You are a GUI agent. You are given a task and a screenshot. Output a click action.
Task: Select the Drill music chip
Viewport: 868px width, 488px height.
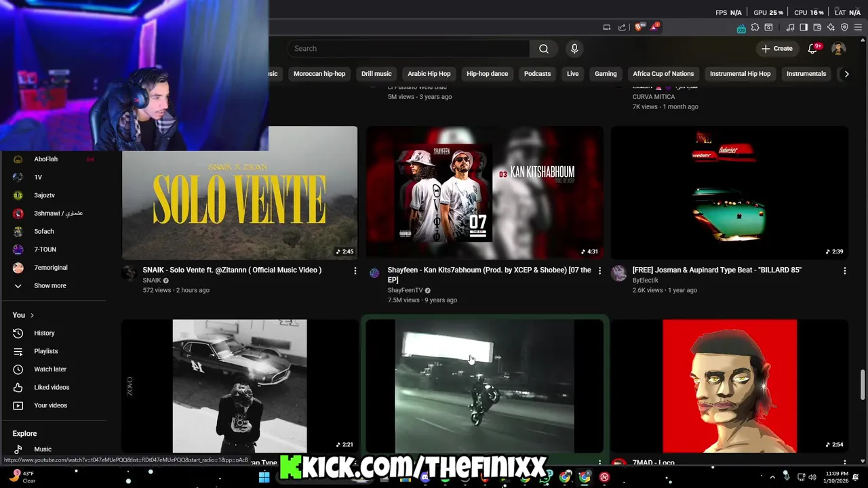click(x=376, y=73)
